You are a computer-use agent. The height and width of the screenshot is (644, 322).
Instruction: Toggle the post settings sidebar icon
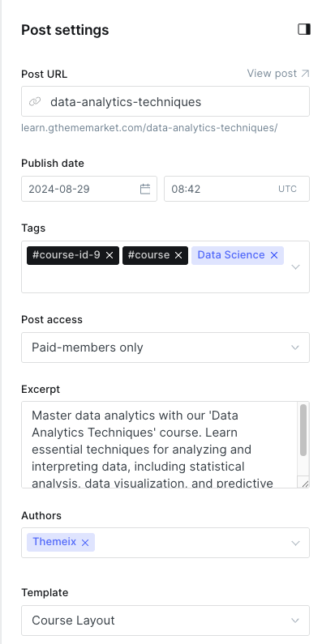click(x=304, y=30)
